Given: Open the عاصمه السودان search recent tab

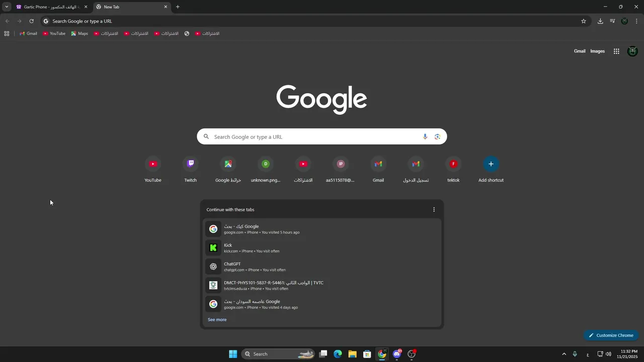Looking at the screenshot, I should [x=322, y=304].
